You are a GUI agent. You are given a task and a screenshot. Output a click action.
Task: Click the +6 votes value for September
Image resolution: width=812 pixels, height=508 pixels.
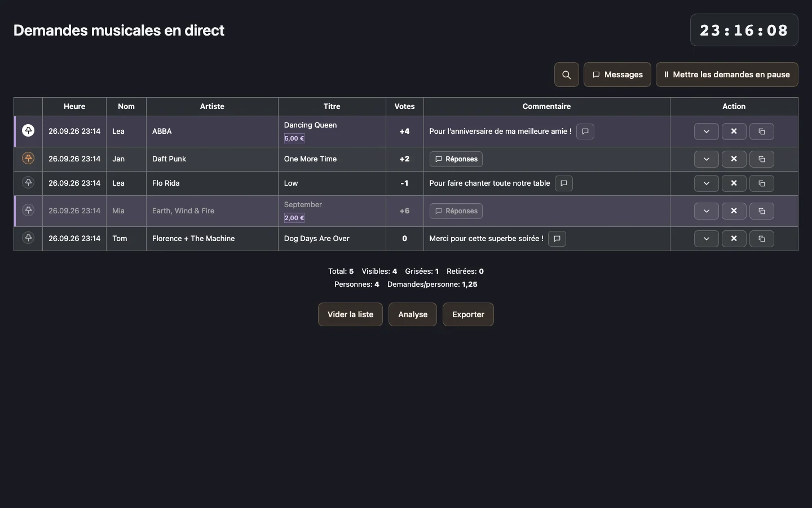point(405,211)
